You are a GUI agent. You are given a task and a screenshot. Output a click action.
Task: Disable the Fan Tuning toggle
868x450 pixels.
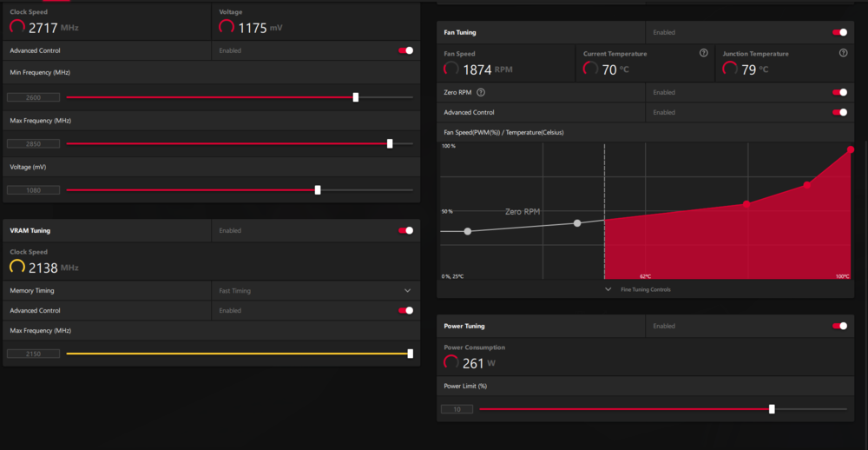[x=839, y=32]
